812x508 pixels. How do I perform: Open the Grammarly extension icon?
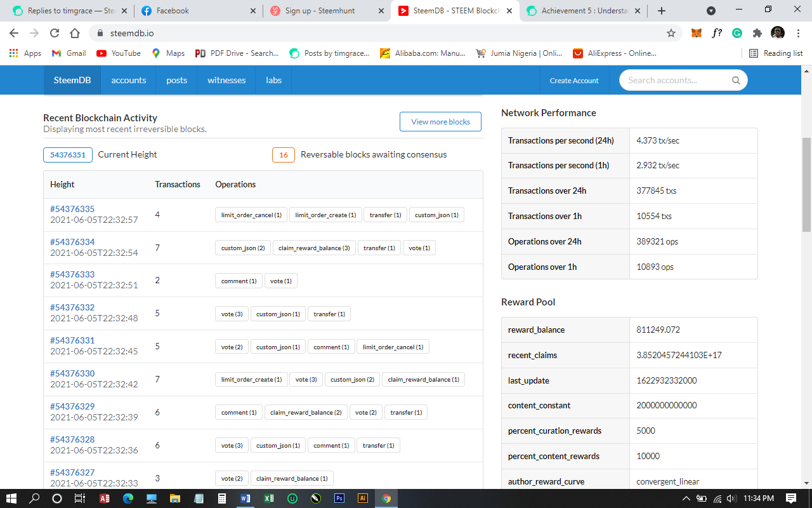click(737, 33)
